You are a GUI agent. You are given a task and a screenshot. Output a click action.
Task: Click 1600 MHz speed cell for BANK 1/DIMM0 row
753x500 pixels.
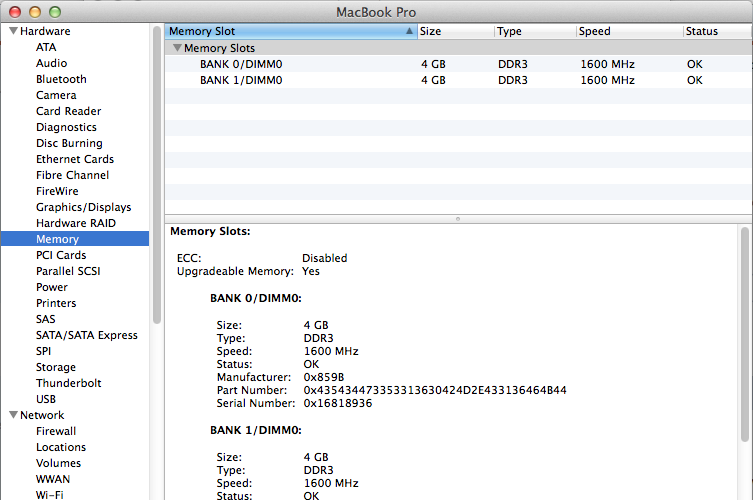(607, 80)
